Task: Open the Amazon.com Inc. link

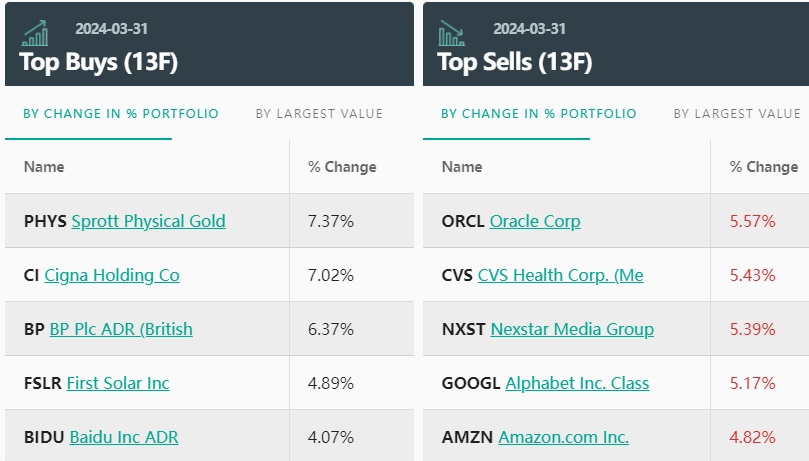Action: pos(564,437)
